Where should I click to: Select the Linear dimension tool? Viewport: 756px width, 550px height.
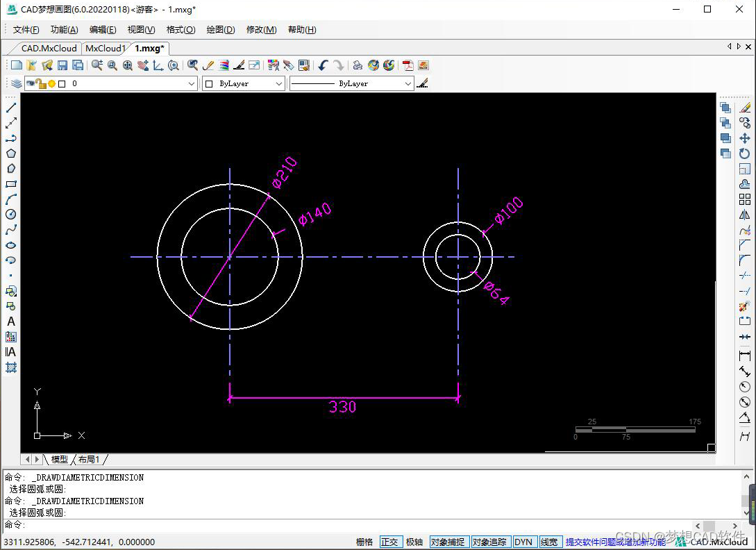click(x=745, y=356)
